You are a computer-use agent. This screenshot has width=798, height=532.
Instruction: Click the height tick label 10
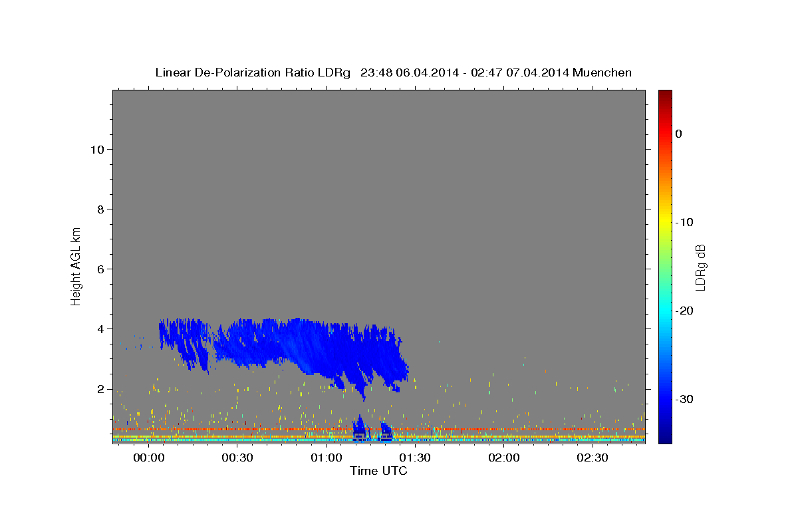[96, 150]
